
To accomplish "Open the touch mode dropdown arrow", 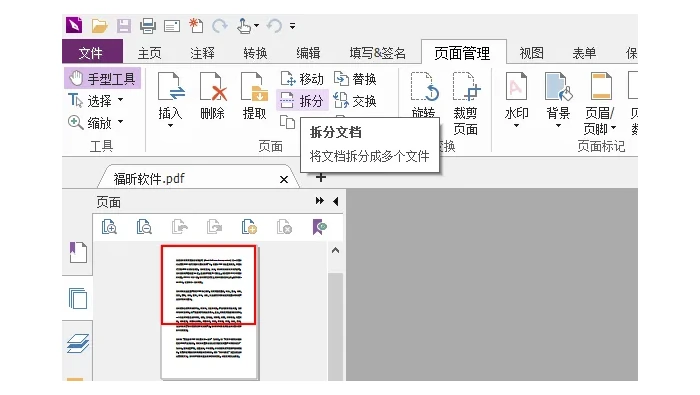I will (257, 25).
